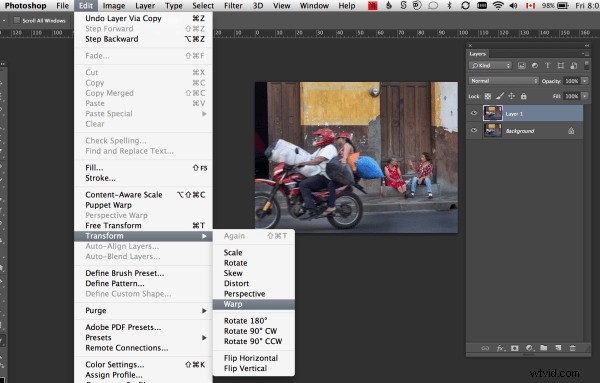The image size is (600, 383).
Task: Click the volume icon in menu bar
Action: coord(514,5)
